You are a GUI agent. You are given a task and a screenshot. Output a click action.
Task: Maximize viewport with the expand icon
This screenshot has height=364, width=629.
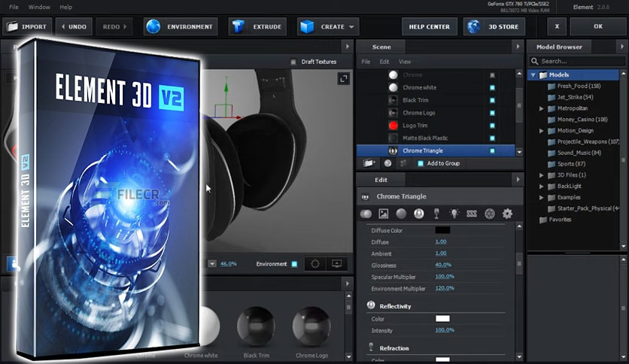pos(343,78)
